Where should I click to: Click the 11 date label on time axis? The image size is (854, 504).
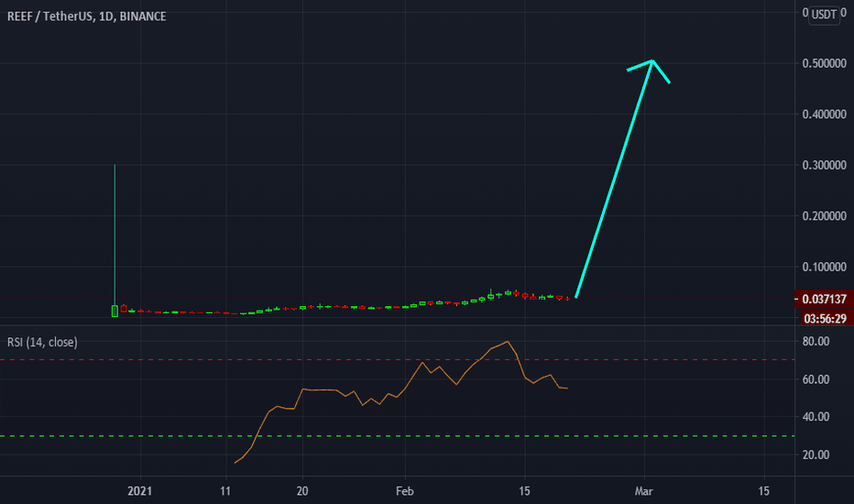click(224, 491)
